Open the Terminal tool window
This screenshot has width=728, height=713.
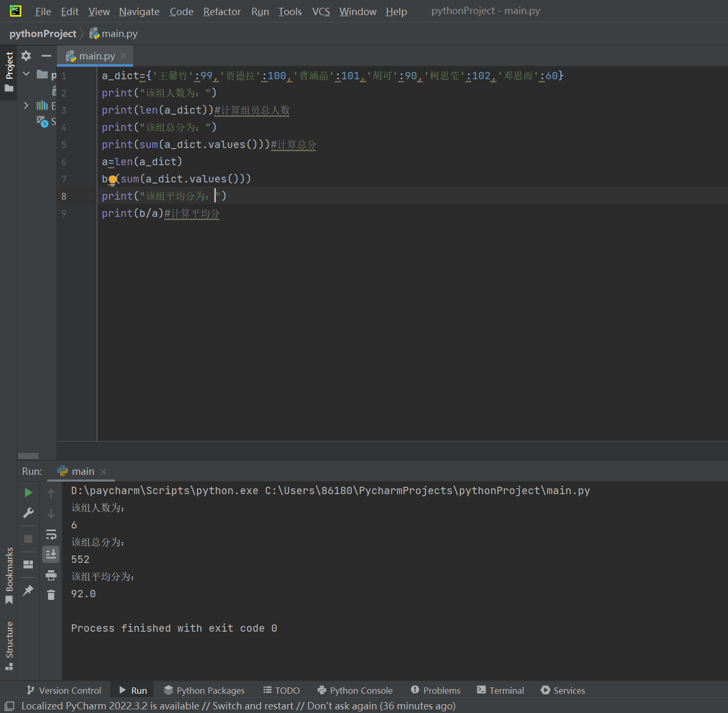[501, 690]
